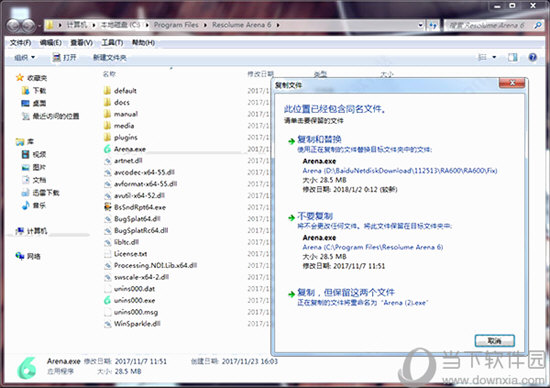Sort by the Date modified column header
Screen dimensions: 550x388
260,74
